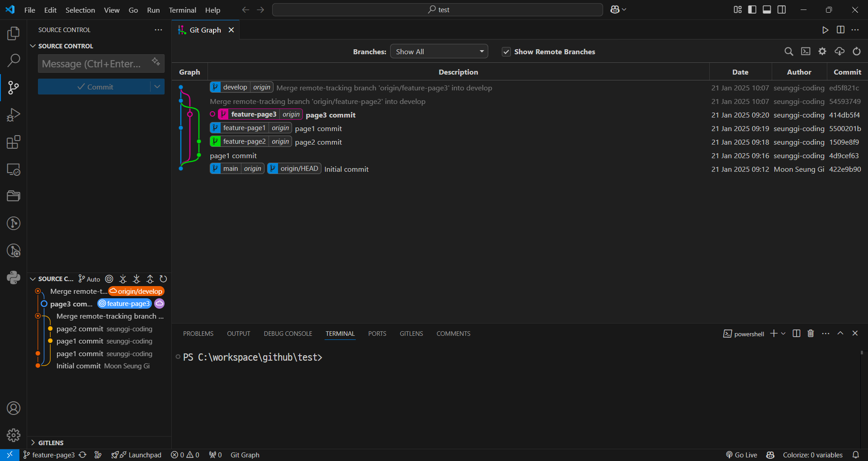
Task: Open editor More Actions ellipsis menu
Action: click(x=855, y=30)
